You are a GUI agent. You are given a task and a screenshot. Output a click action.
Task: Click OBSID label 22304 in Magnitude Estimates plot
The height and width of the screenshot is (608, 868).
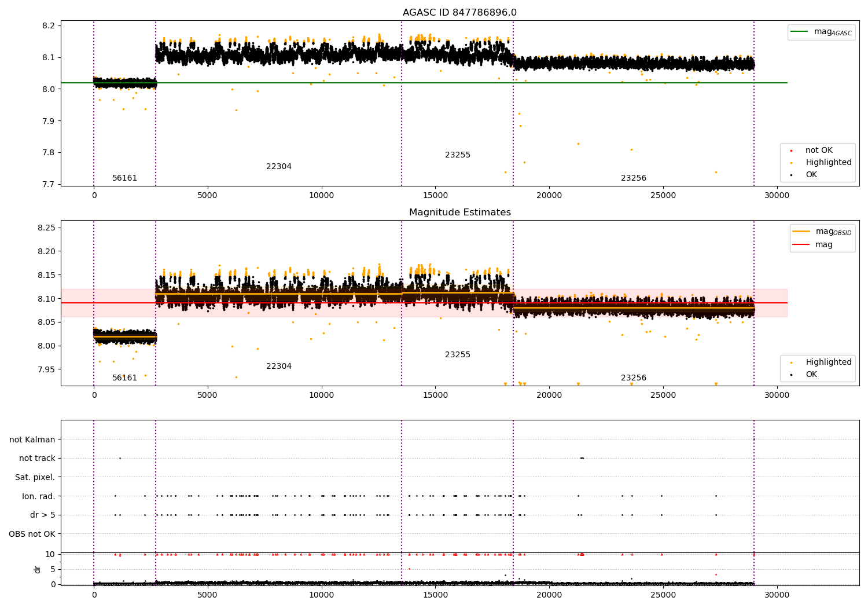point(279,367)
